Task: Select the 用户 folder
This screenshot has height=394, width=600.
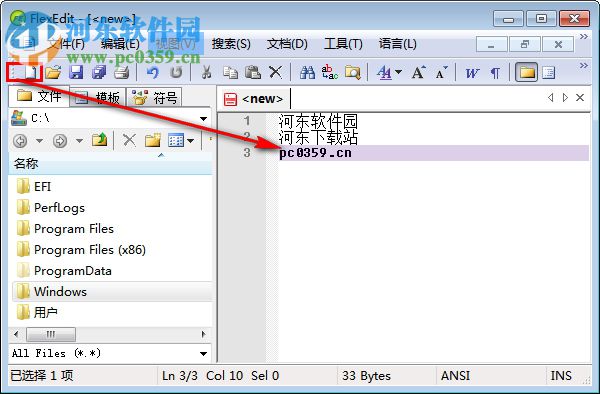Action: (37, 313)
